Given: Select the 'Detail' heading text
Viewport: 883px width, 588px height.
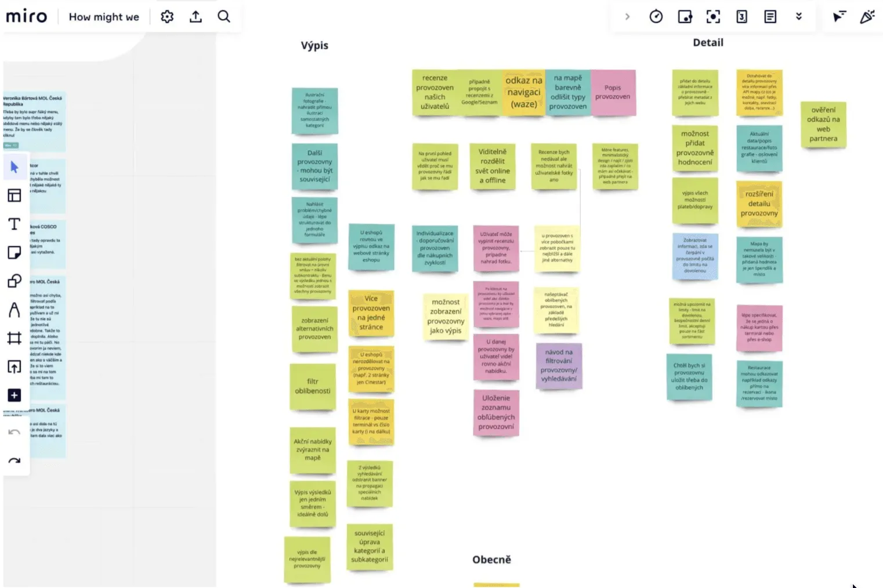Looking at the screenshot, I should click(x=708, y=42).
